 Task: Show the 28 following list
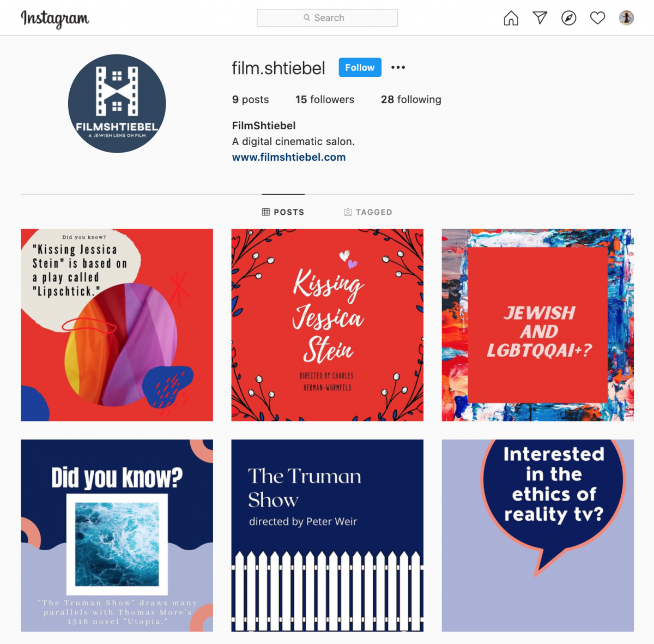(x=411, y=99)
